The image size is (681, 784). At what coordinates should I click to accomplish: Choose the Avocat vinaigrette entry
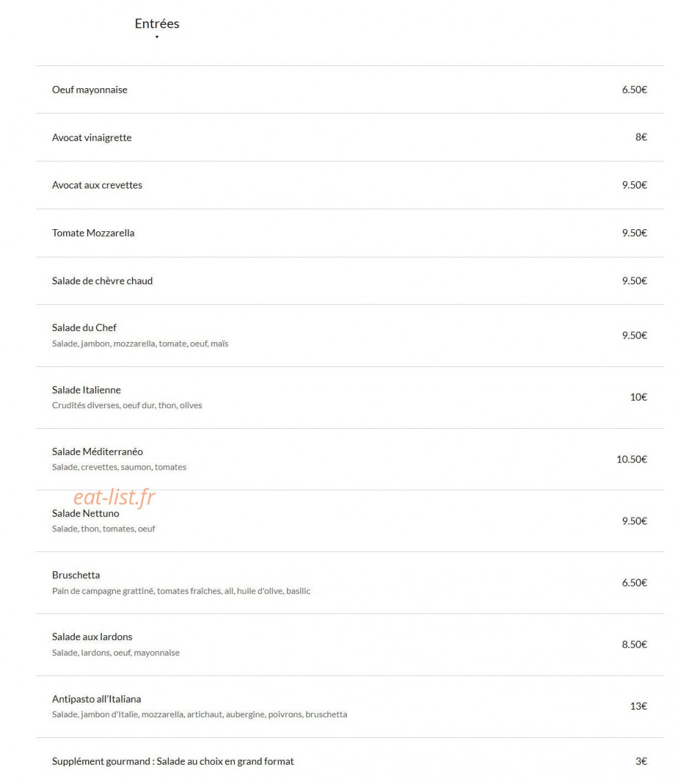click(x=92, y=138)
